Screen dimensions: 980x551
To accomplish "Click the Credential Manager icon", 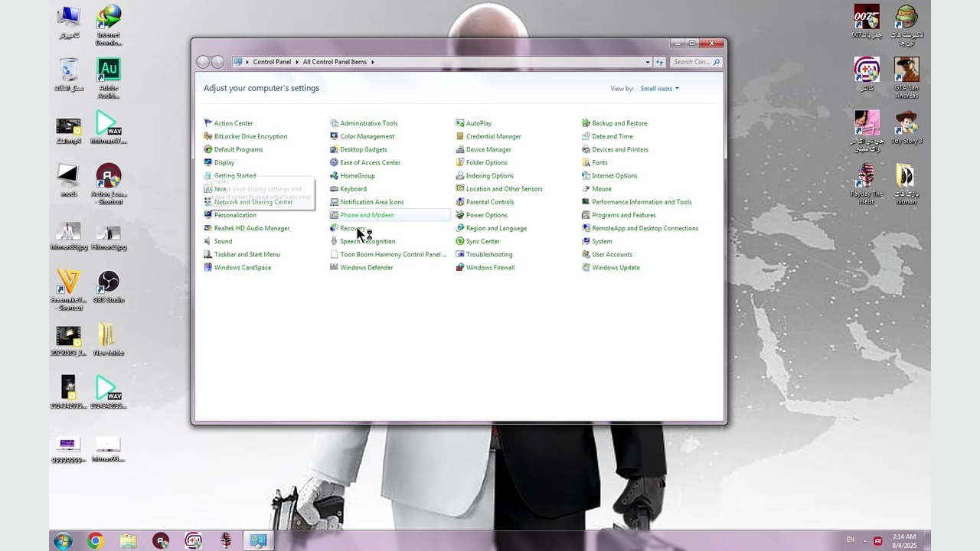I will coord(459,136).
